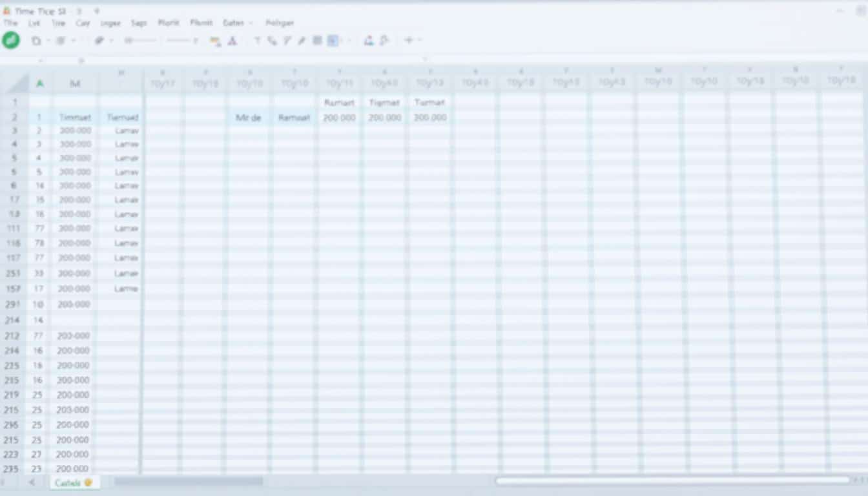Click the slanted italic-style icon
868x496 pixels.
pyautogui.click(x=287, y=41)
